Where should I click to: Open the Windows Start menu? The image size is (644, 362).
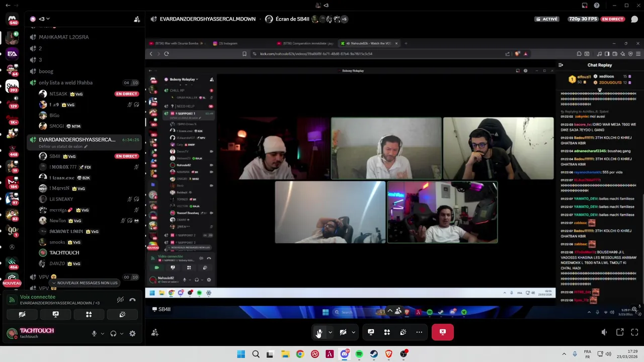[x=241, y=354]
